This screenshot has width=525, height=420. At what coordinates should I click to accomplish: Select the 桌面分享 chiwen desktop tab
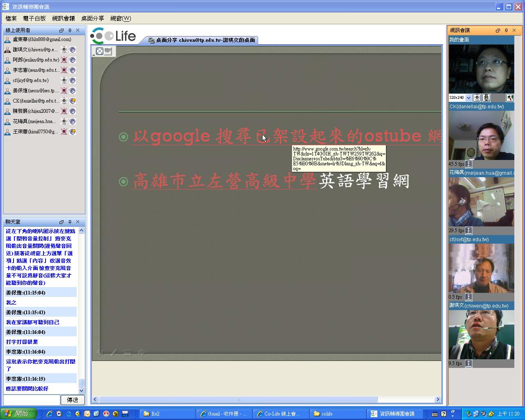click(201, 40)
